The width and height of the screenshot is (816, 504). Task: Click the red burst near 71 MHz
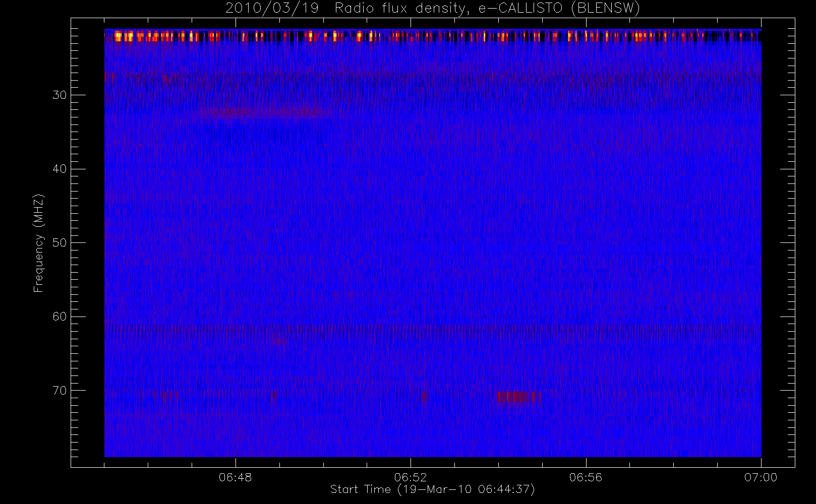click(x=519, y=397)
